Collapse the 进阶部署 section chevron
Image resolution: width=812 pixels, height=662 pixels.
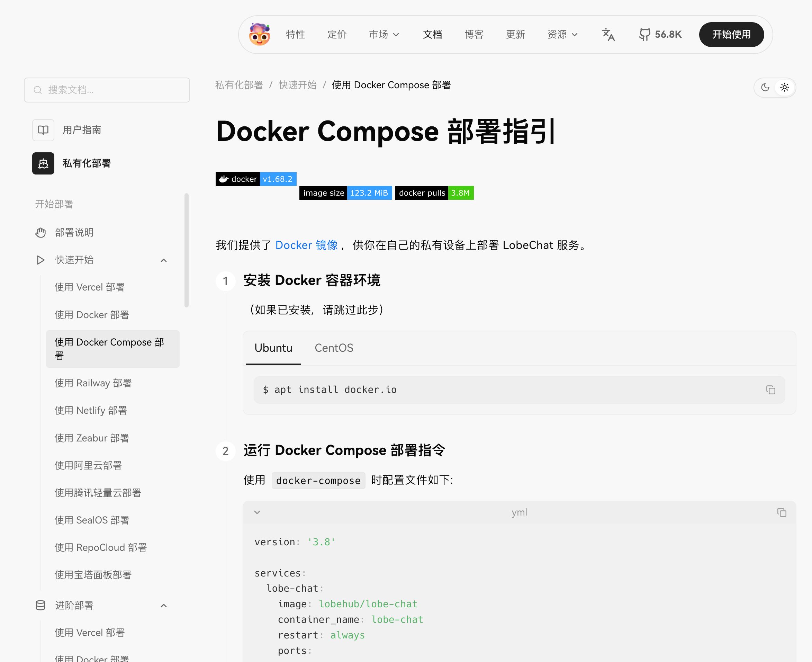[x=164, y=606]
